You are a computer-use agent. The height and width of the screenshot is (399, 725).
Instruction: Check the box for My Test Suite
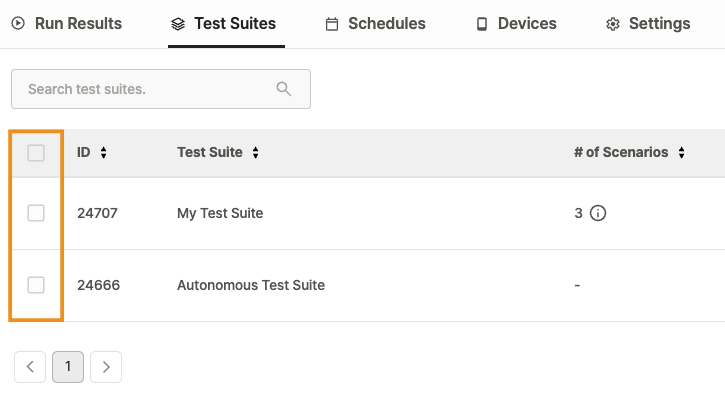[x=36, y=213]
